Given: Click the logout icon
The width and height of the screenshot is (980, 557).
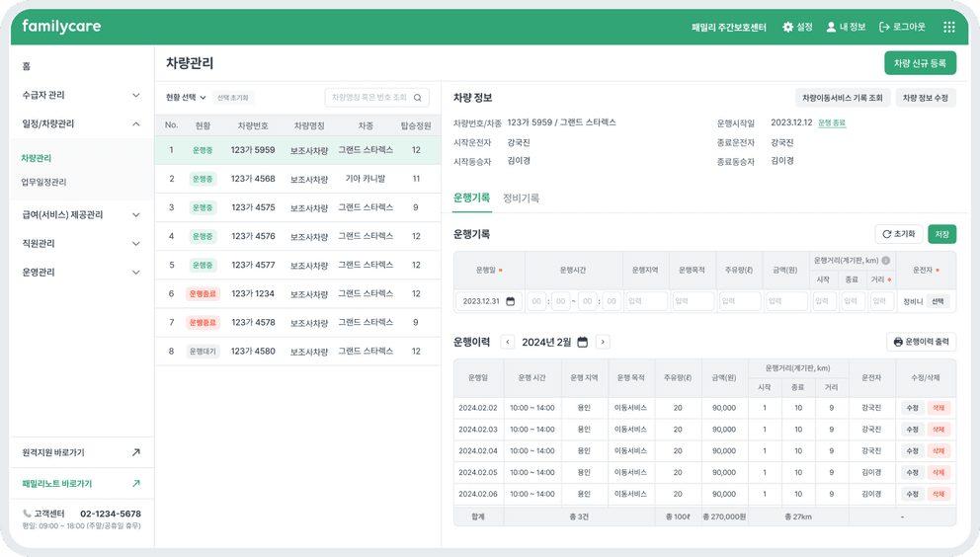Looking at the screenshot, I should tap(884, 27).
